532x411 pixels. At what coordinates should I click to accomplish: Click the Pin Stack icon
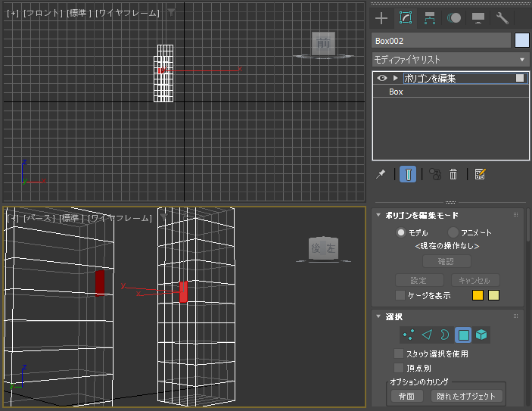[x=381, y=174]
